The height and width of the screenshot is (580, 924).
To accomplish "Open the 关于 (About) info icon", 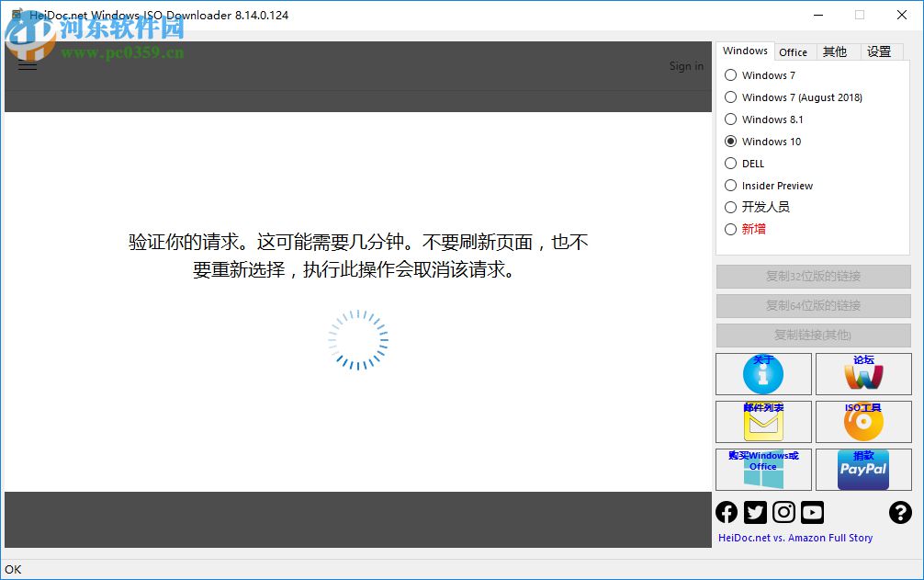I will (762, 374).
